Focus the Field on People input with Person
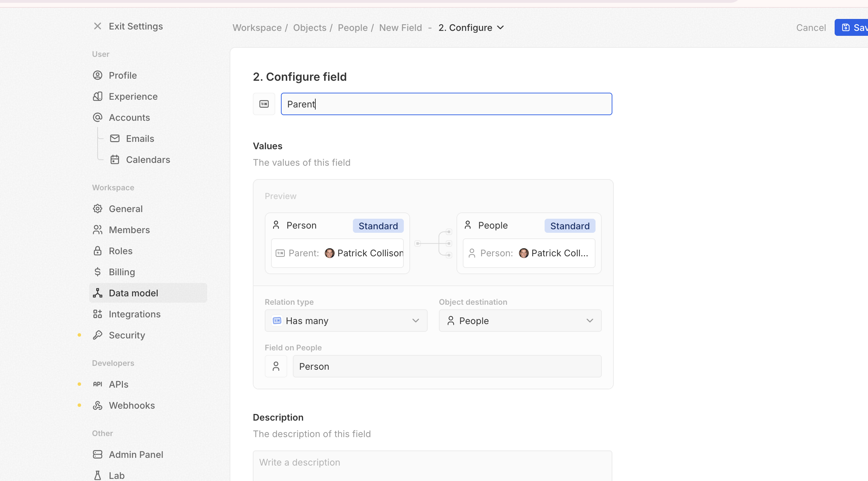This screenshot has height=481, width=868. coord(447,367)
